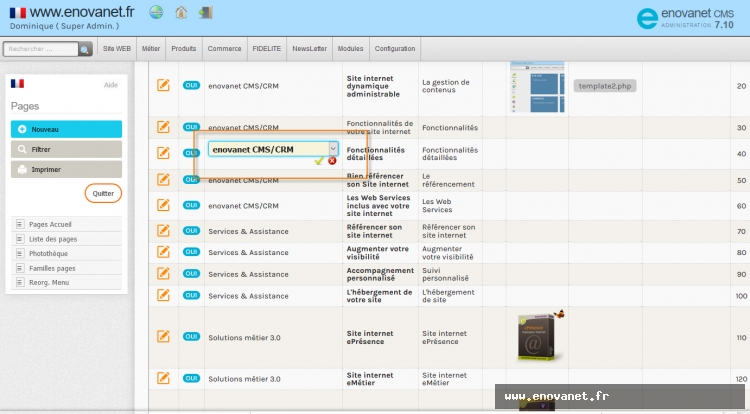Screen dimensions: 750x414
Task: Edit the 'L'hébergement de votre site' row
Action: pos(163,295)
